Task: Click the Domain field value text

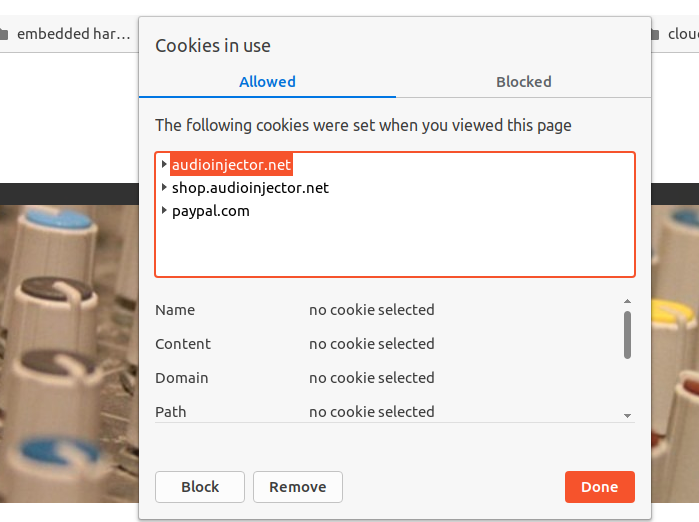Action: 371,378
